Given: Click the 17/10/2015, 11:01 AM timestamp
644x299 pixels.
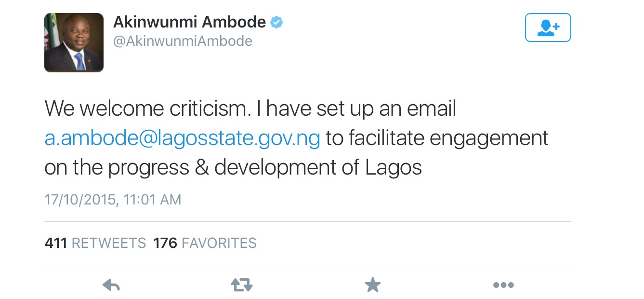Looking at the screenshot, I should [113, 200].
